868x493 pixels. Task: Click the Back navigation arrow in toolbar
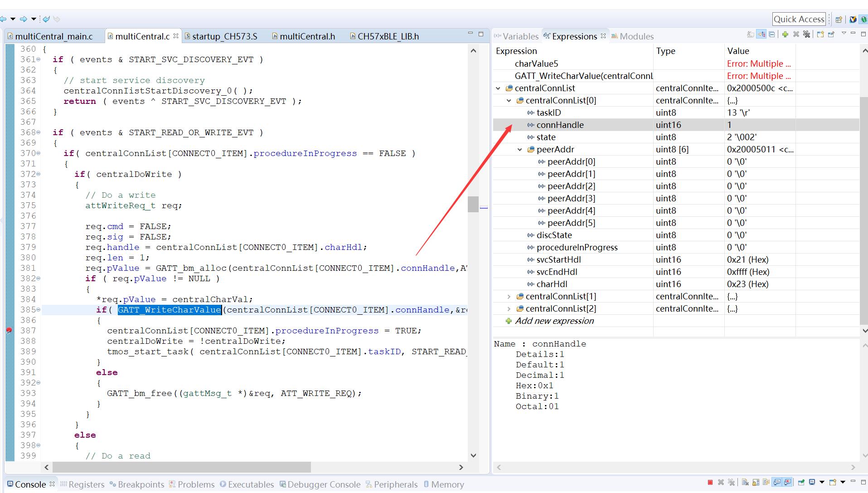point(4,19)
